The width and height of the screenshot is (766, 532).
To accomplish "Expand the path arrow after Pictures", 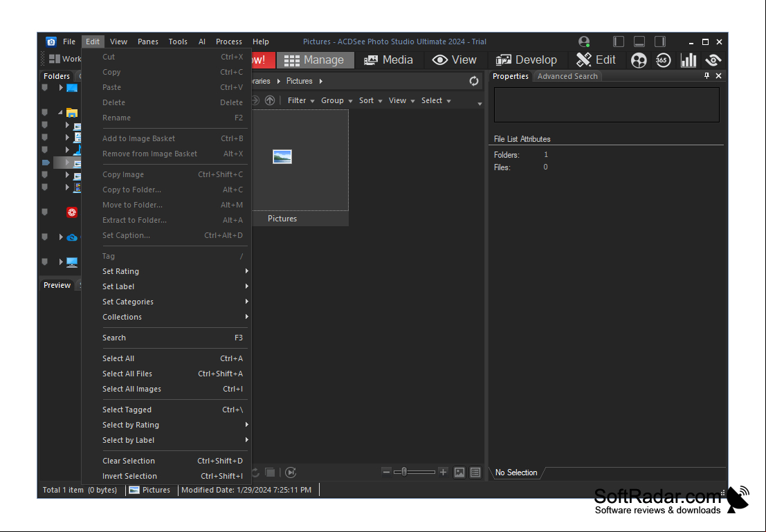I will (321, 81).
